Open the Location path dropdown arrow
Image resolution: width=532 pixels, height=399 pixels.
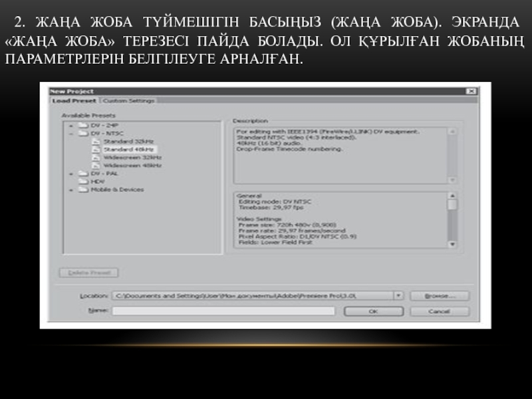click(398, 296)
